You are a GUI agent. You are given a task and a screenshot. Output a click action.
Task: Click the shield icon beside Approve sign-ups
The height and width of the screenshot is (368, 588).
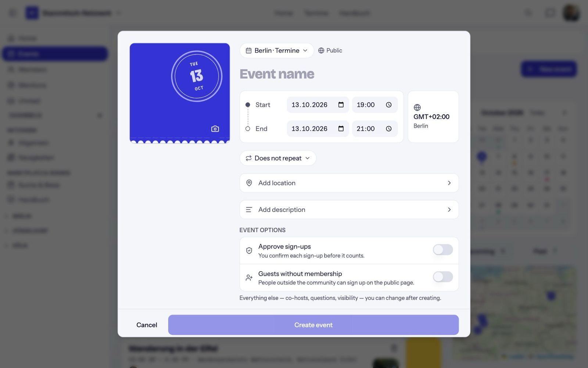pyautogui.click(x=249, y=251)
